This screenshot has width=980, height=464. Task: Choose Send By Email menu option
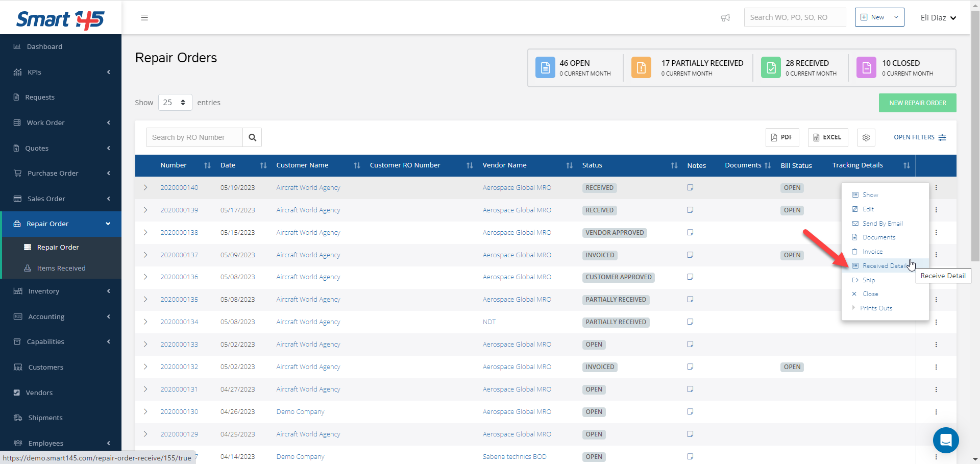point(882,224)
